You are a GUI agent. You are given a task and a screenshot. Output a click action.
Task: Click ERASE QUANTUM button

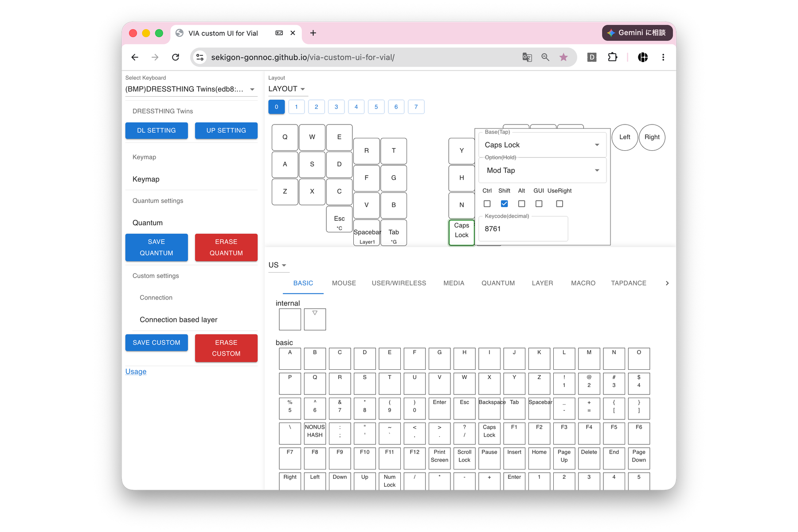click(x=226, y=247)
